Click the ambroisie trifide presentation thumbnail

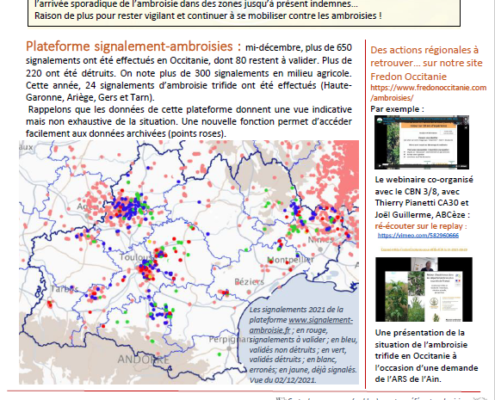pyautogui.click(x=424, y=289)
